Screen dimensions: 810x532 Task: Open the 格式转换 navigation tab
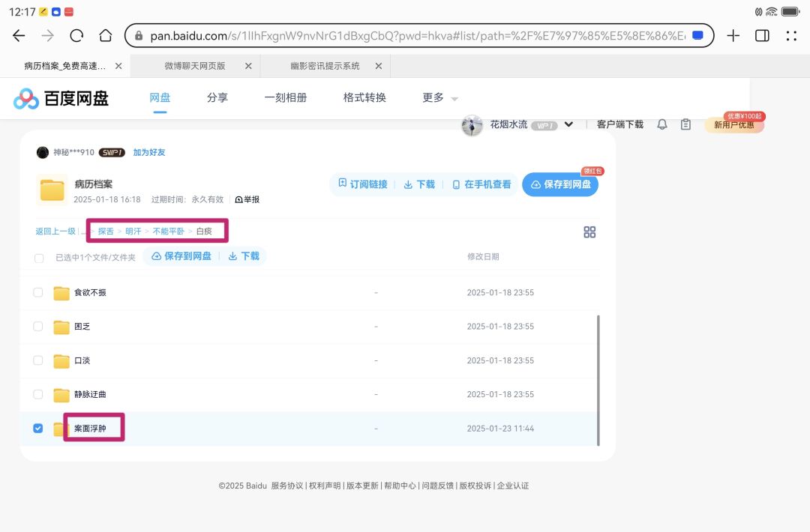click(364, 97)
